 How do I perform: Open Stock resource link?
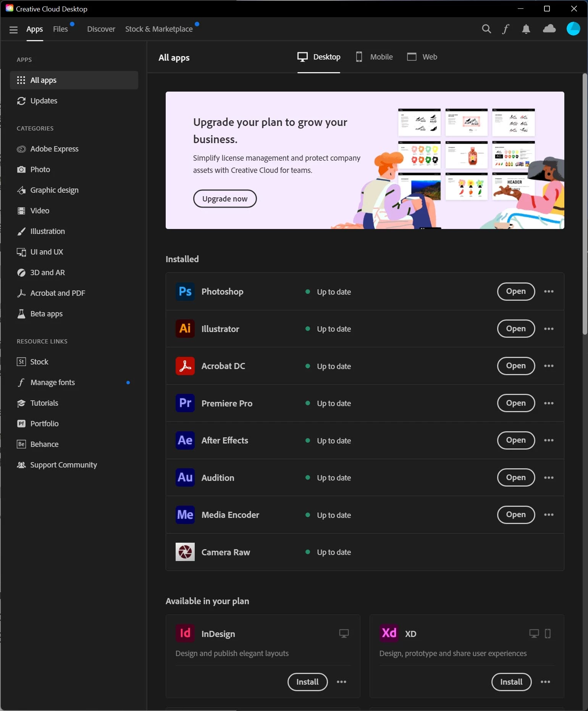pyautogui.click(x=74, y=362)
